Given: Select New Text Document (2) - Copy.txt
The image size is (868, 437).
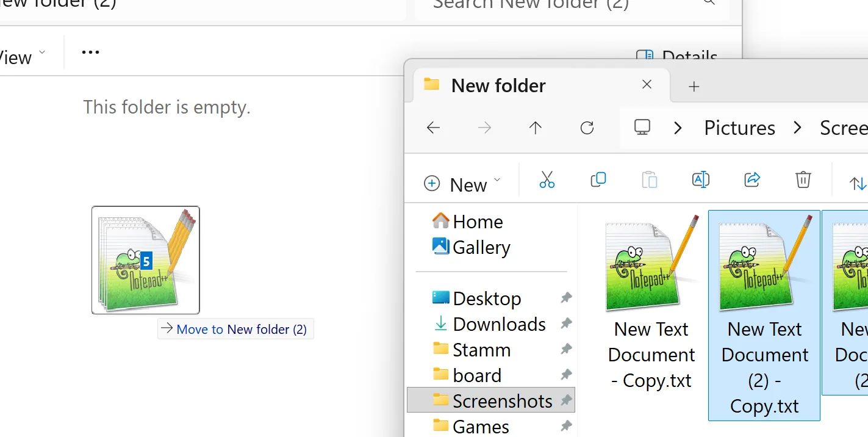Looking at the screenshot, I should 764,316.
